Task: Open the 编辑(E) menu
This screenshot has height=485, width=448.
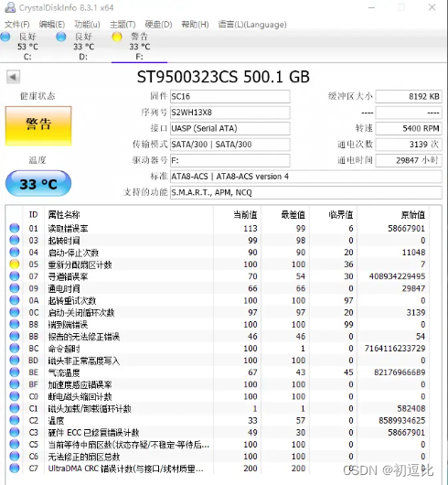Action: pyautogui.click(x=51, y=24)
